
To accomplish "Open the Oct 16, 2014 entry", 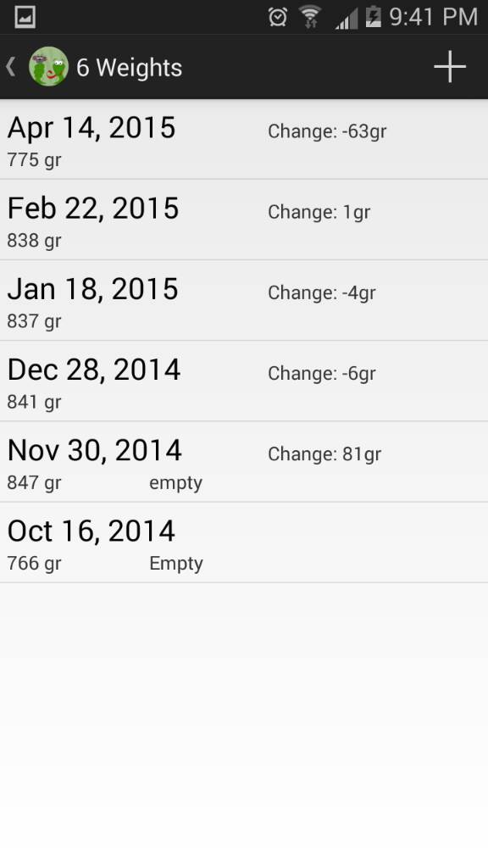I will click(x=244, y=543).
